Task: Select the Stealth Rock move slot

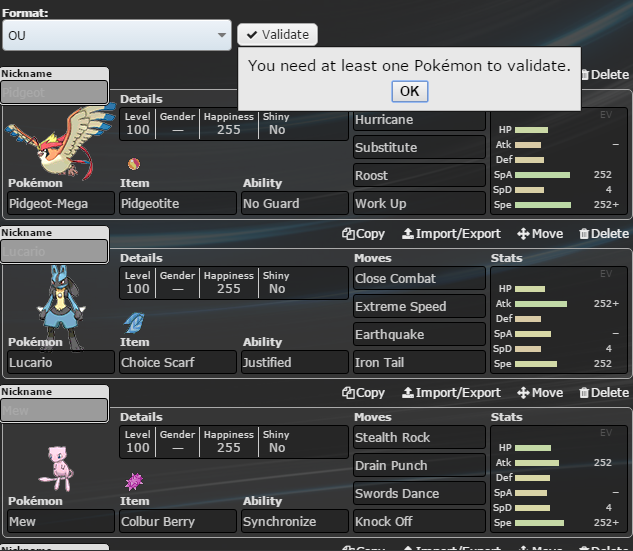Action: pos(419,438)
